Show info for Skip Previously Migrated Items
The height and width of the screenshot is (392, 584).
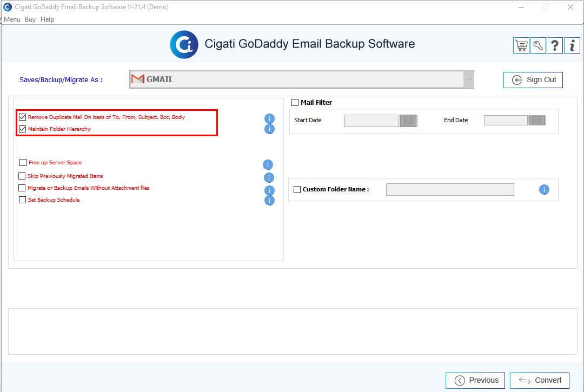click(x=269, y=177)
